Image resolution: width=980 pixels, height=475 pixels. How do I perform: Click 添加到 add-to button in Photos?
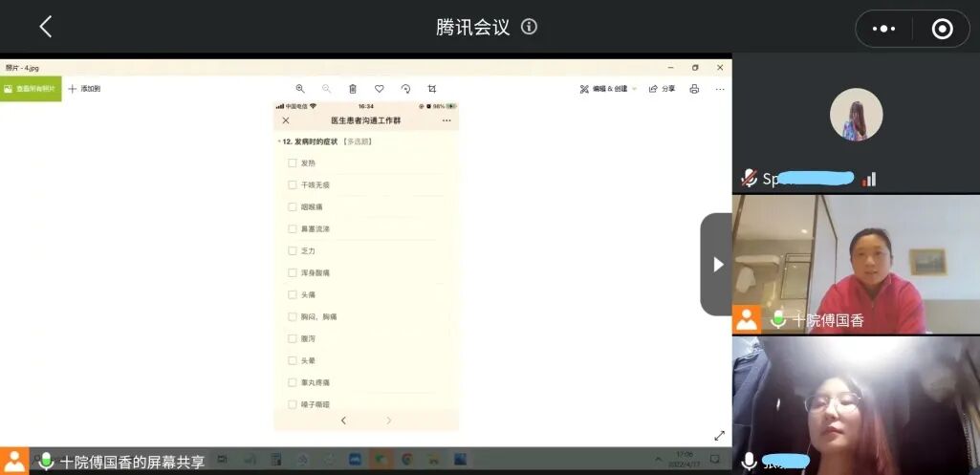point(84,89)
